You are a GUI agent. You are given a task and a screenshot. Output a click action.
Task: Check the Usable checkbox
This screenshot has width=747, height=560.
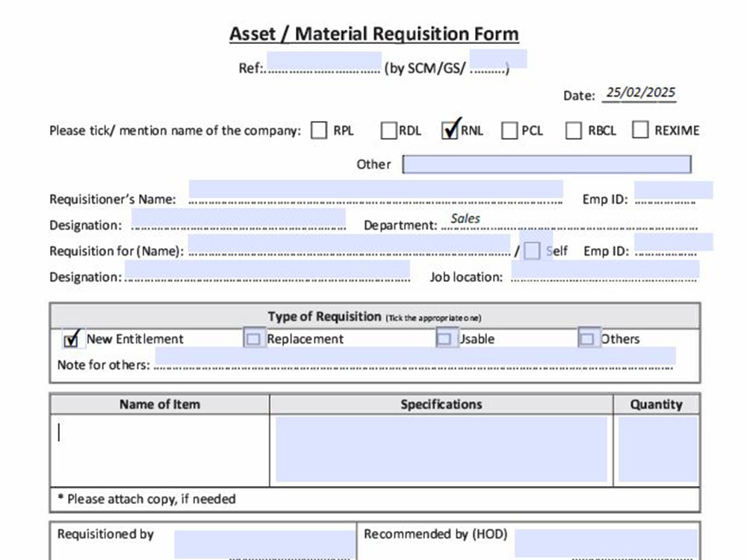[x=444, y=338]
